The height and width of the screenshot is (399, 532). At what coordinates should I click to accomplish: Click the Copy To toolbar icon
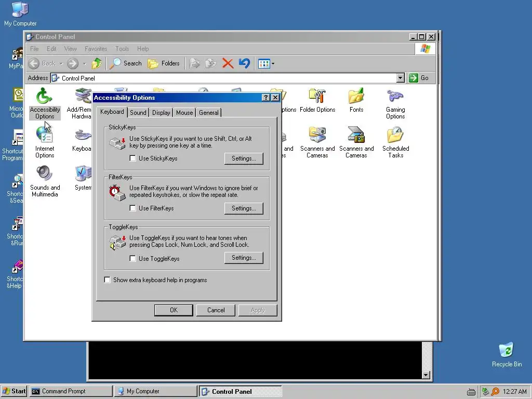pyautogui.click(x=211, y=63)
